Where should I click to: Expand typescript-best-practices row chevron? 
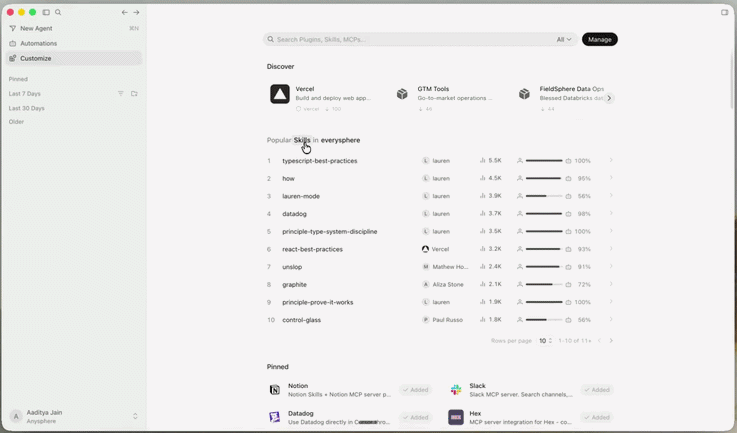point(611,160)
